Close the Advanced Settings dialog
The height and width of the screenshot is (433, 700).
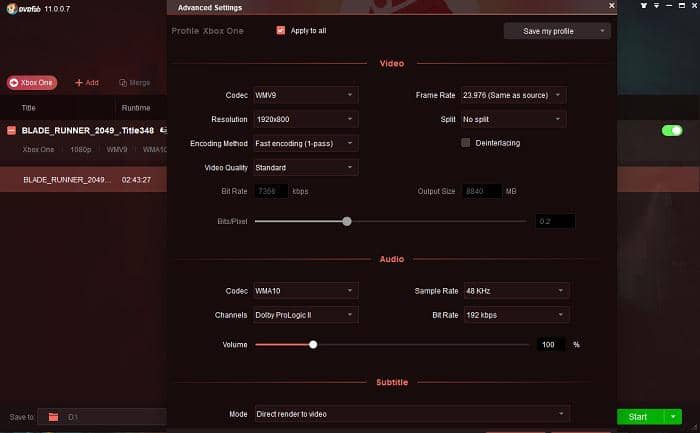(x=612, y=5)
